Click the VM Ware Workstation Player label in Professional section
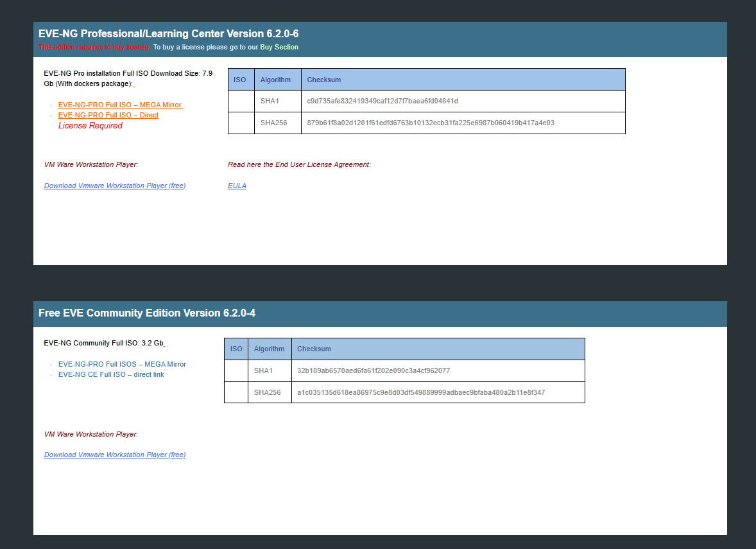The height and width of the screenshot is (549, 756). coord(90,164)
